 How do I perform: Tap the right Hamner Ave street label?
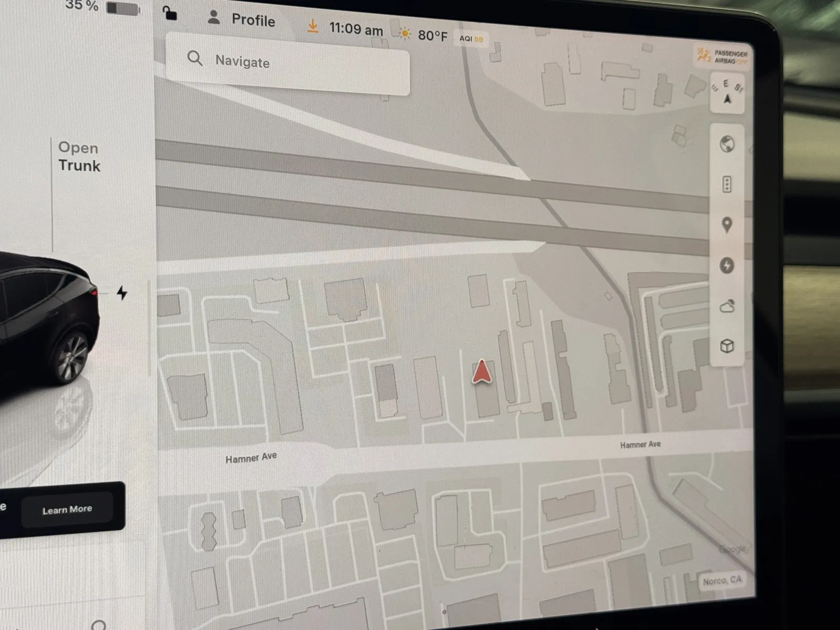640,445
